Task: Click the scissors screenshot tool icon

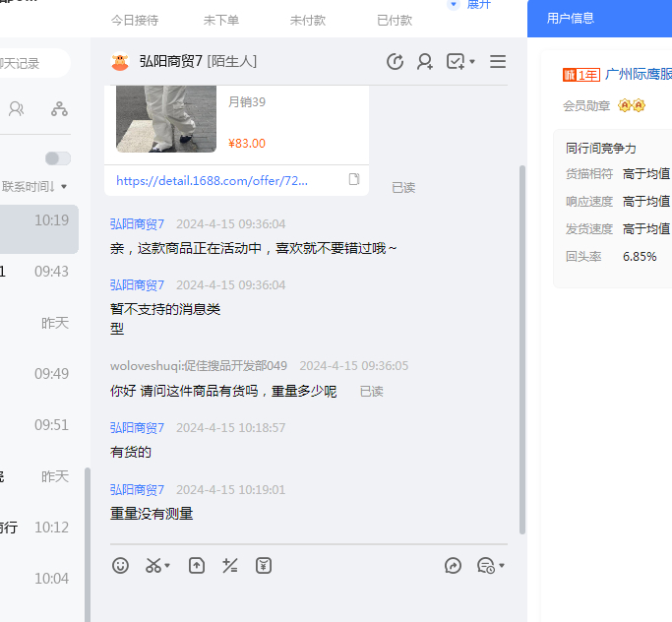Action: point(153,565)
